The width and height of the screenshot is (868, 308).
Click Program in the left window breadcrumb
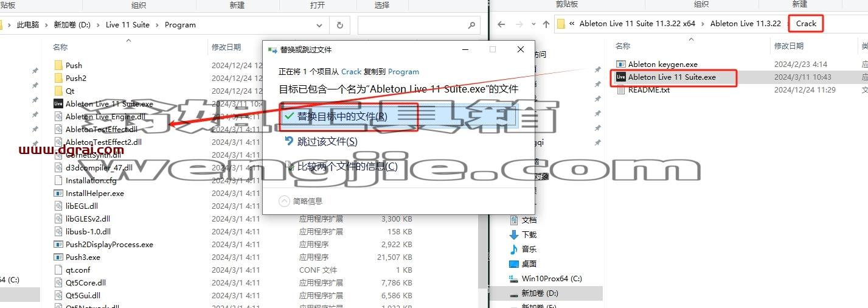point(180,25)
